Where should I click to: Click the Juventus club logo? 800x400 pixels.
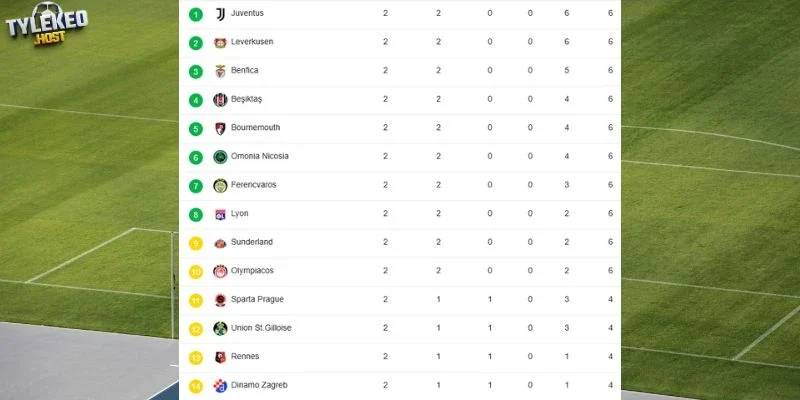coord(220,14)
